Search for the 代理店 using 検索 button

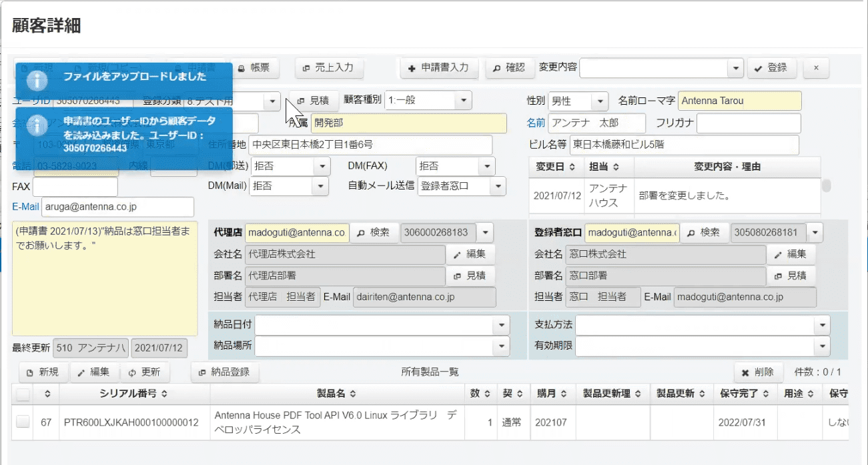point(374,233)
